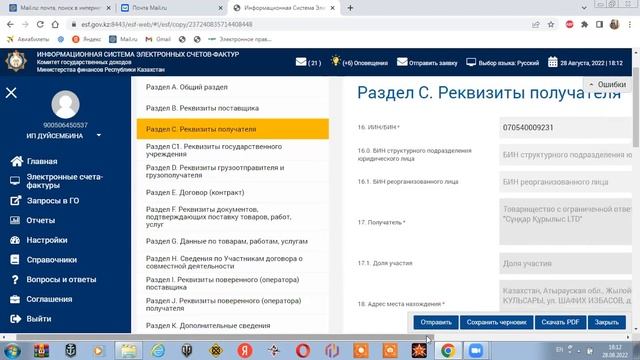Viewport: 640px width, 360px height.
Task: Click the calendar date icon in header
Action: [x=553, y=62]
